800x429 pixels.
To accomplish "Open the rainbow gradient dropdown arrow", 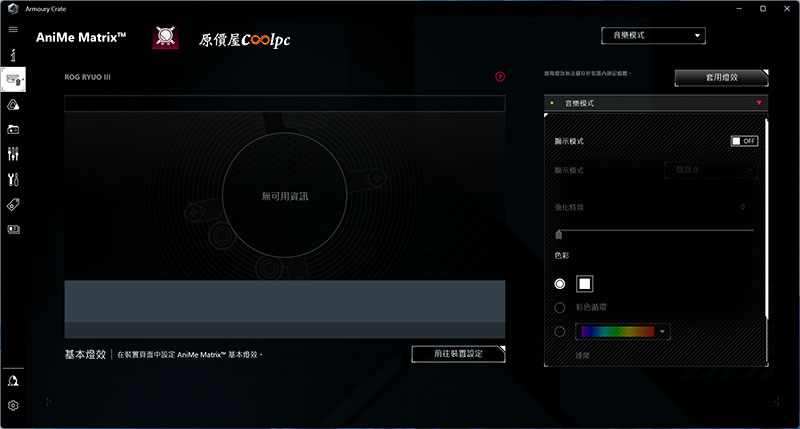I will pos(662,332).
